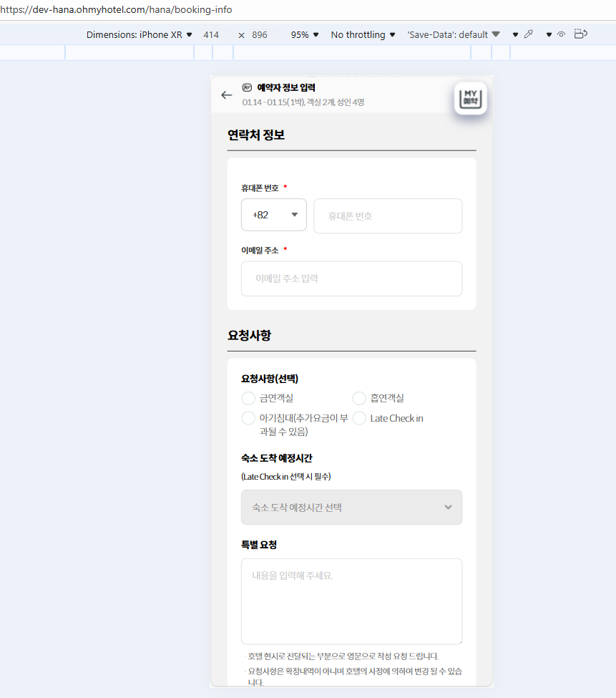The width and height of the screenshot is (616, 698).
Task: Open the device Dimensions iPhone XR dropdown
Action: coord(139,35)
